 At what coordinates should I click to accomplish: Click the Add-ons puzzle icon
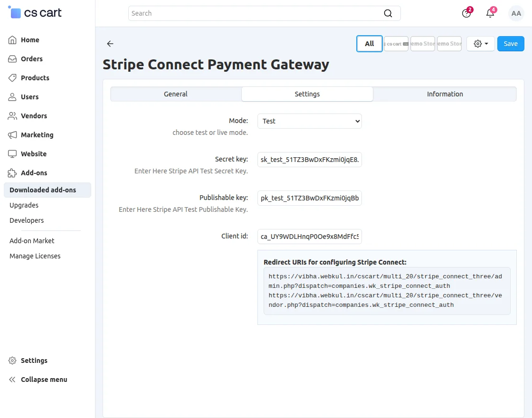point(12,173)
